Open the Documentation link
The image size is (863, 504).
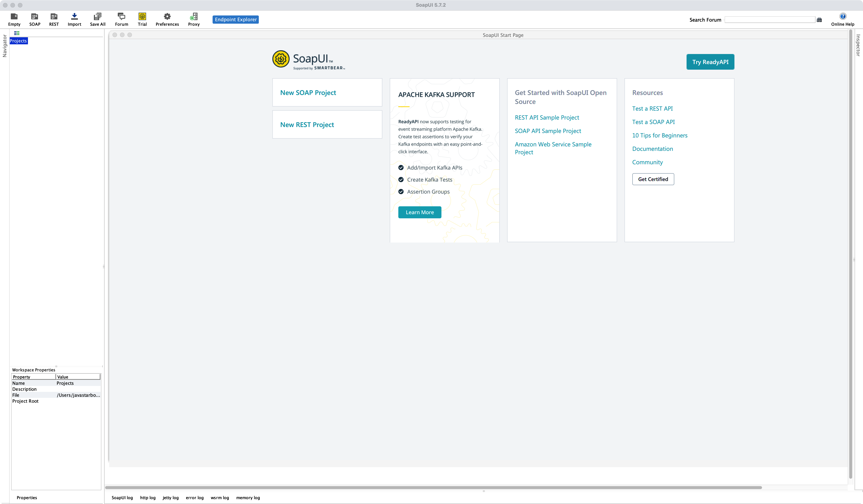[x=652, y=149]
